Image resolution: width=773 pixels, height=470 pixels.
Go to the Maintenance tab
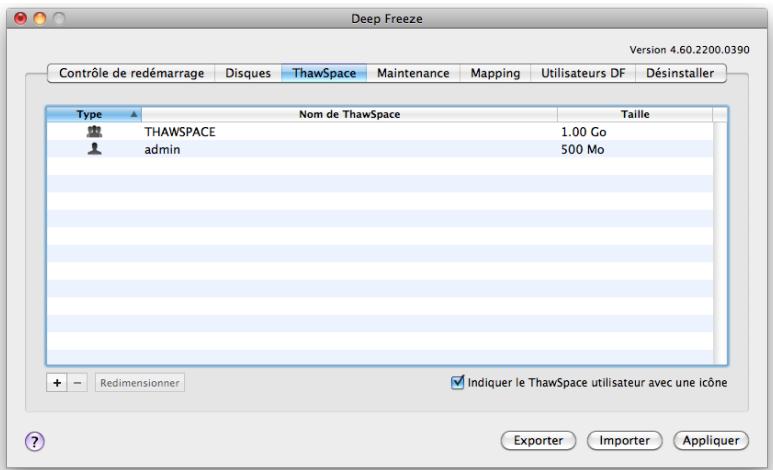pyautogui.click(x=413, y=73)
